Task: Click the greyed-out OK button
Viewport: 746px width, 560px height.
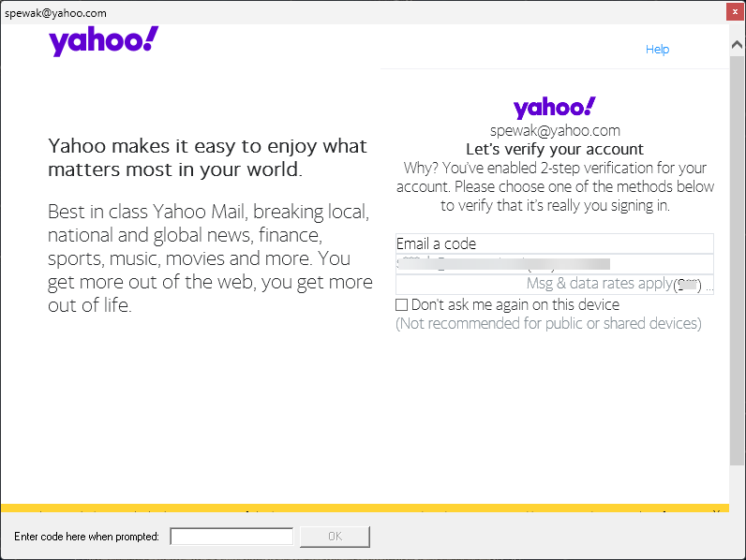Action: coord(335,537)
